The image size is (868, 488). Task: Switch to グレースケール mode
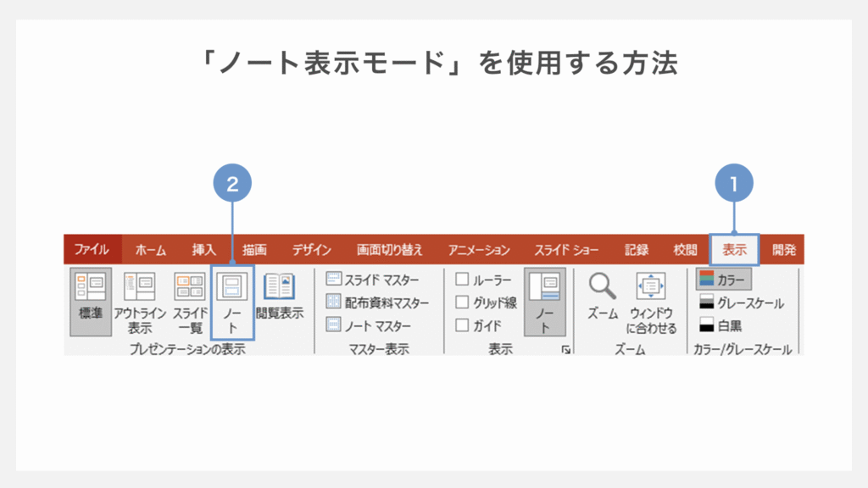(x=741, y=302)
